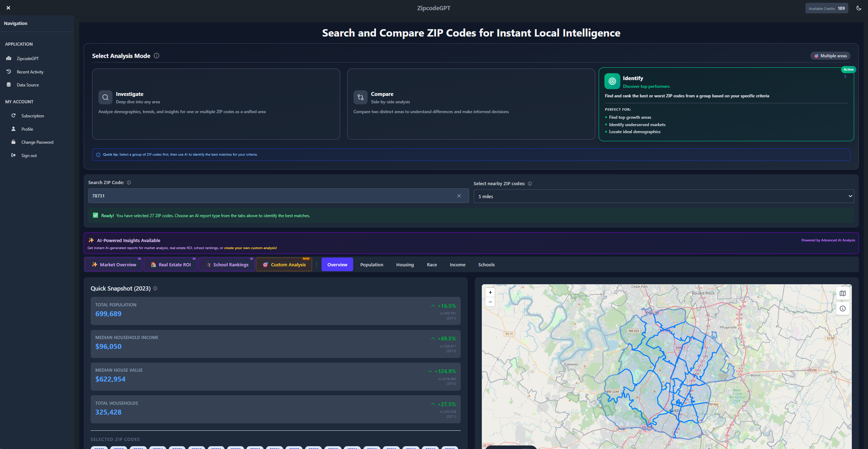Click the ZIP code search field
This screenshot has height=449, width=868.
pyautogui.click(x=278, y=196)
